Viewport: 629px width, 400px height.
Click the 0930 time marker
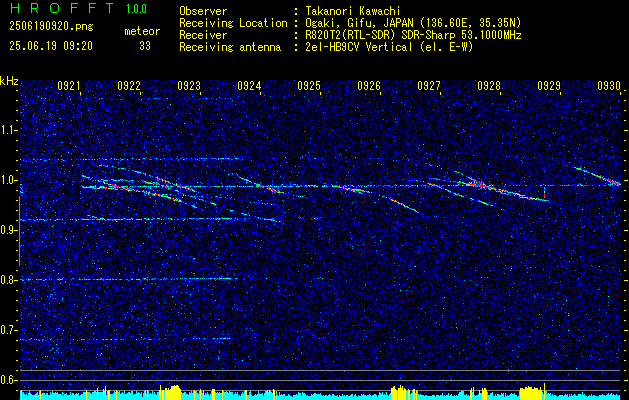click(609, 85)
